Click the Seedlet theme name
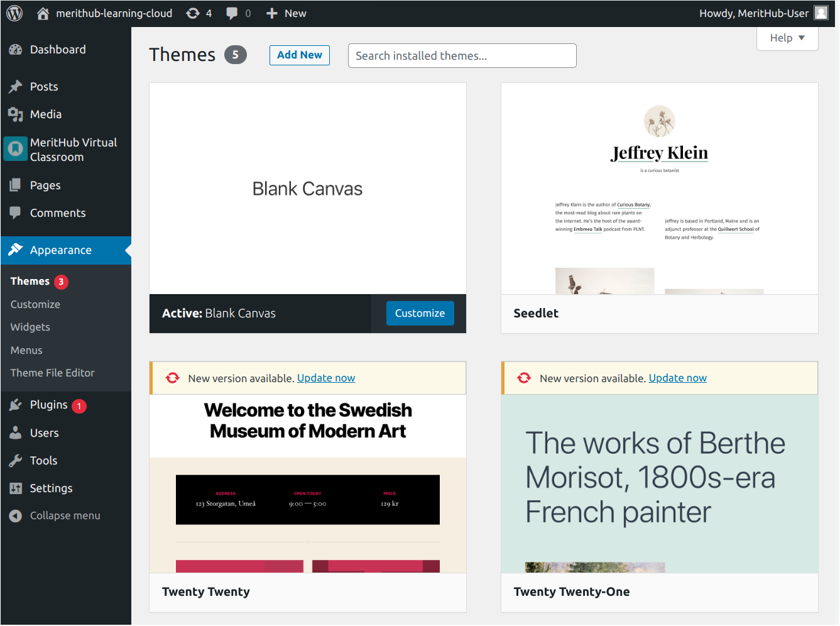Screen dimensions: 840x626 [x=536, y=313]
